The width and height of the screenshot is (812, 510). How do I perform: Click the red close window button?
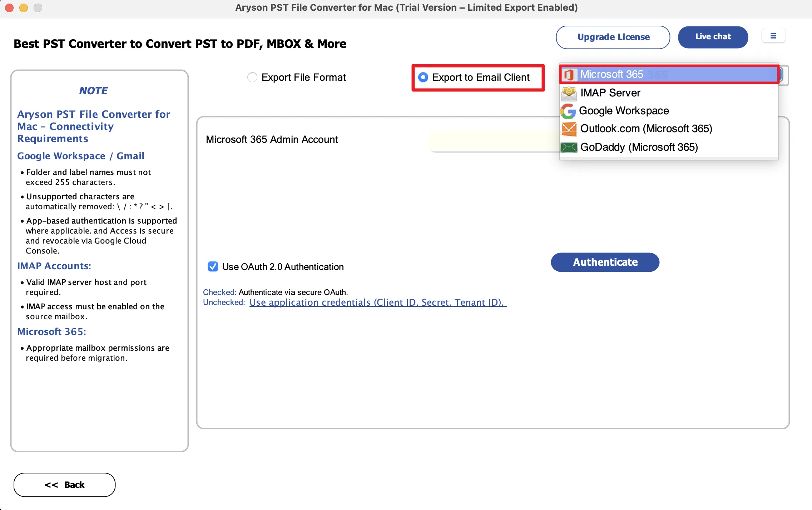(x=9, y=7)
